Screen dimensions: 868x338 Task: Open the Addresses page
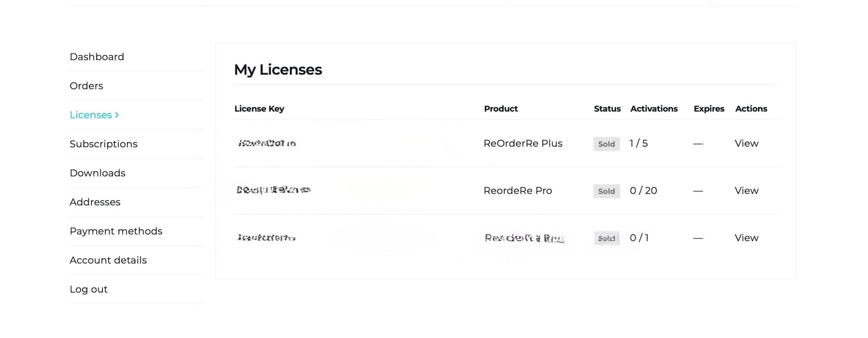[x=95, y=202]
